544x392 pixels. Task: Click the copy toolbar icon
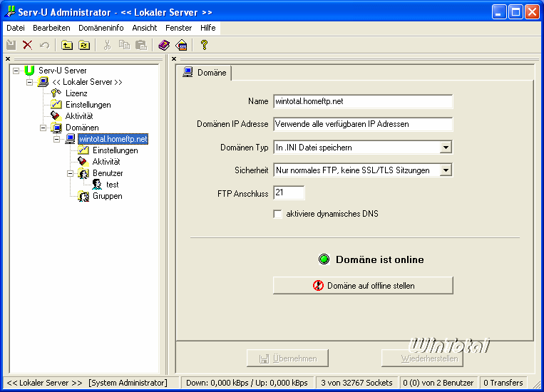click(124, 45)
